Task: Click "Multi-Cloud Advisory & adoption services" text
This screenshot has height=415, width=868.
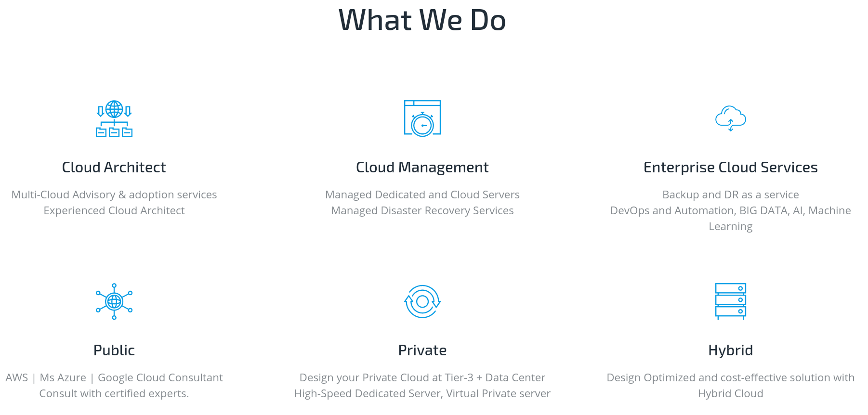Action: 114,195
